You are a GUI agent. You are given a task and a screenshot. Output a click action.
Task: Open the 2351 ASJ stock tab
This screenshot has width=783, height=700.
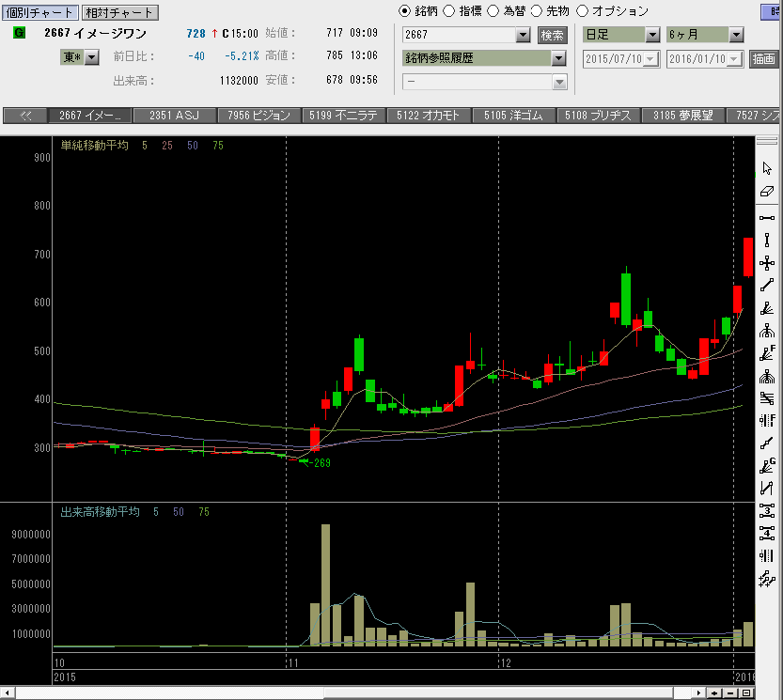coord(175,116)
